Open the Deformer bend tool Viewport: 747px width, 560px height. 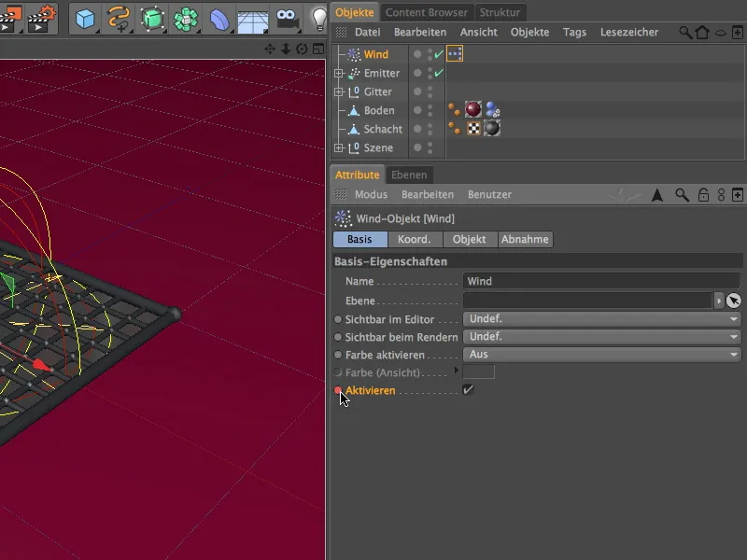(x=219, y=20)
